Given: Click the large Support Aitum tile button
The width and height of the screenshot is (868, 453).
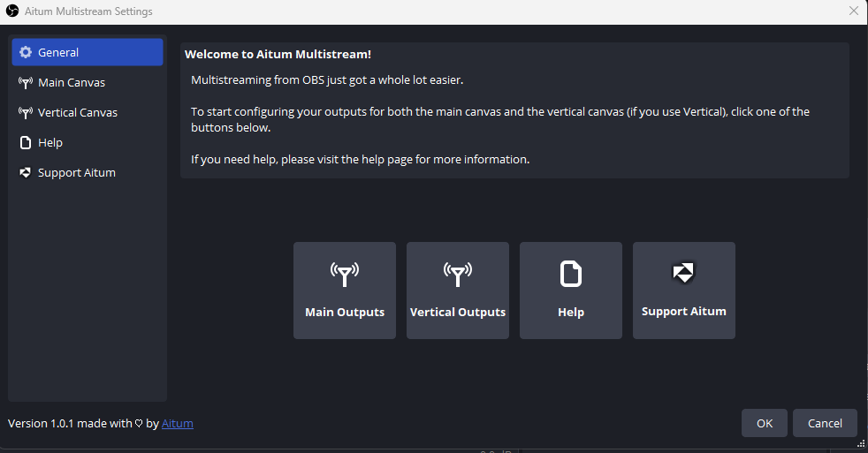Looking at the screenshot, I should tap(683, 291).
